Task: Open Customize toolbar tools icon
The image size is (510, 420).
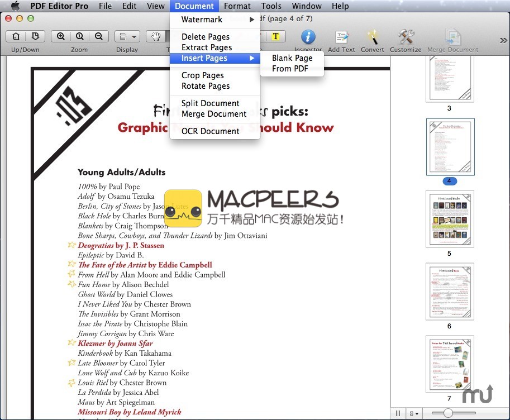Action: click(x=406, y=37)
